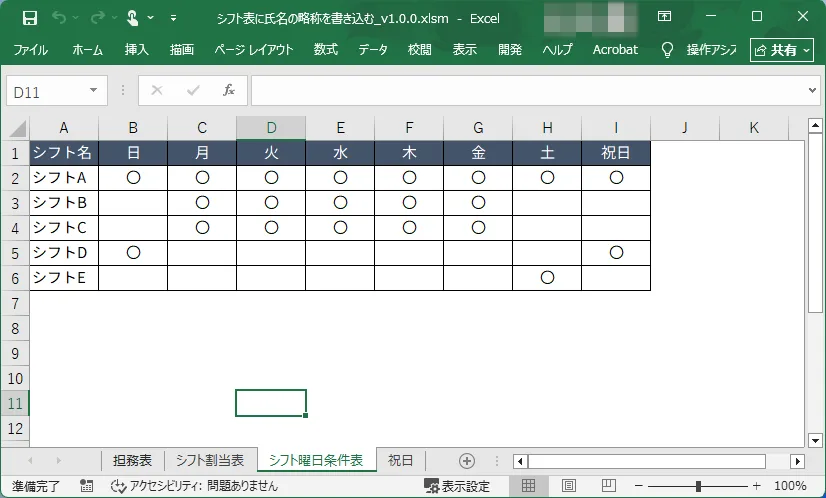
Task: Open the undo history dropdown arrow
Action: (x=76, y=18)
